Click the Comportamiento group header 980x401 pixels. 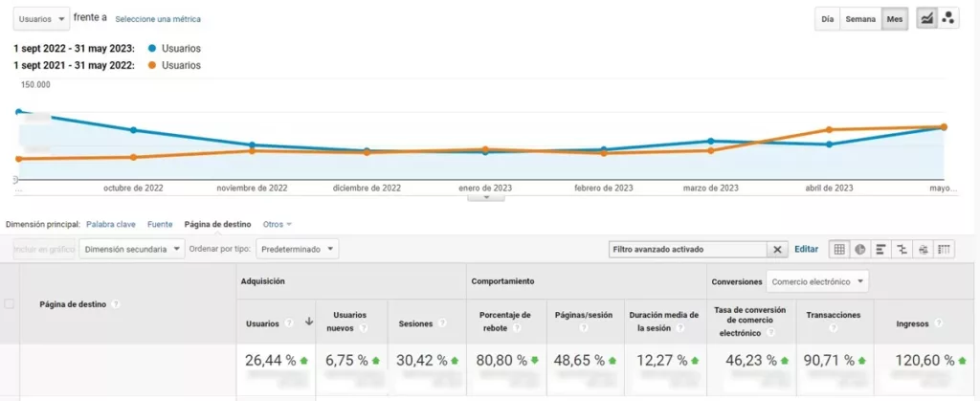[x=502, y=281]
